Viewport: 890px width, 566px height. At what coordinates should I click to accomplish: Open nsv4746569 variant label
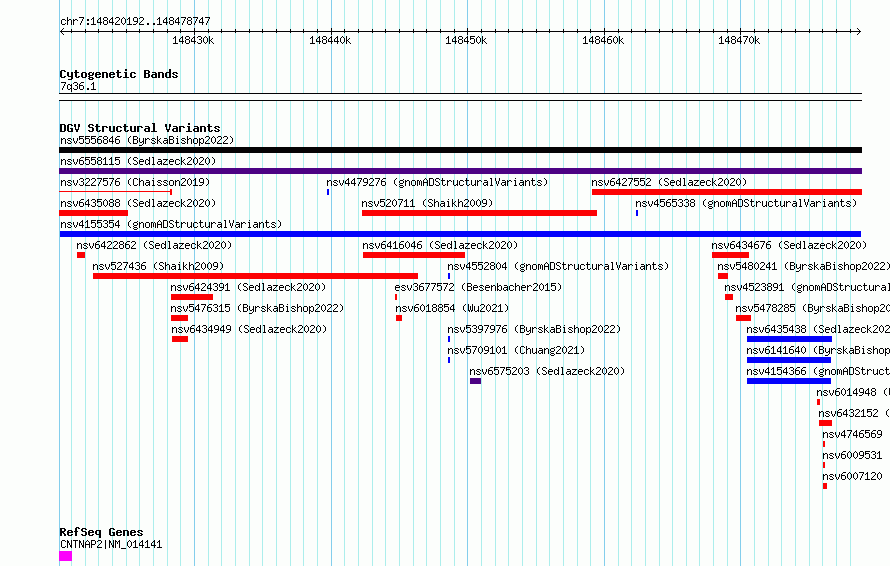coord(853,434)
